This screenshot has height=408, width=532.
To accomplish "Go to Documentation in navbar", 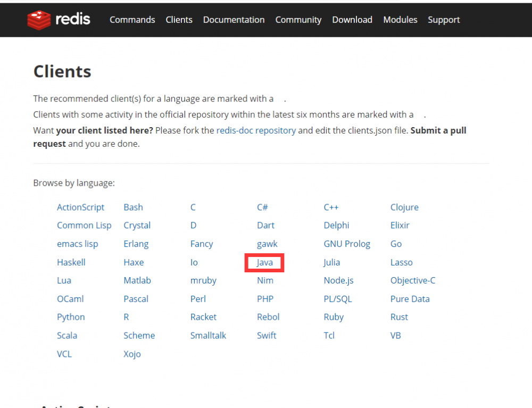I will point(234,20).
